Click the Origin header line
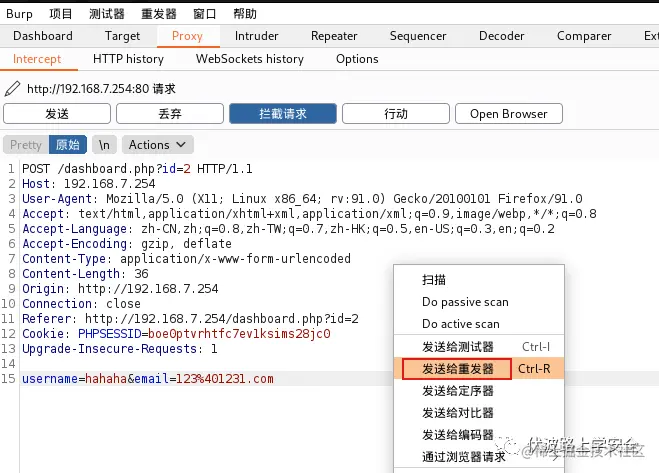659x473 pixels. click(x=120, y=289)
